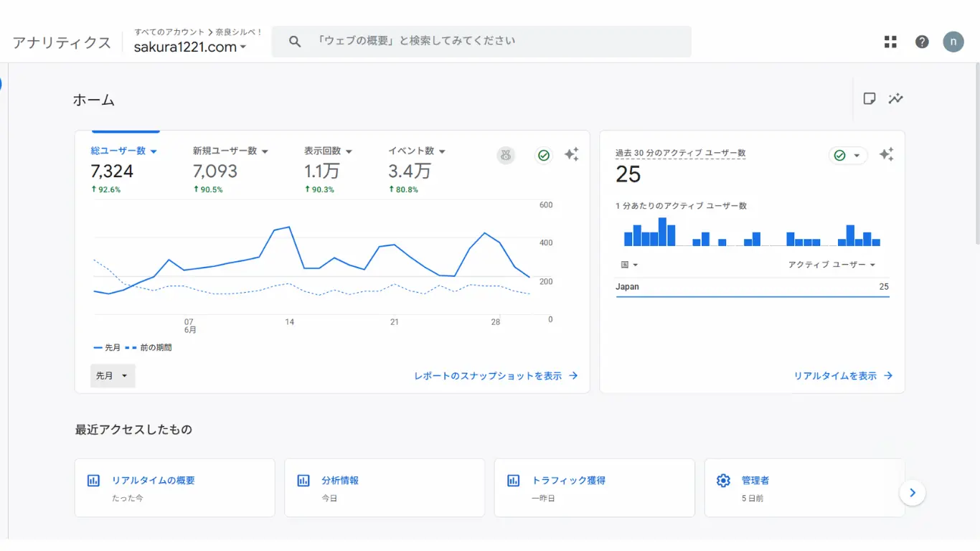Open the 分析情報 recent card
This screenshot has height=551, width=980.
coord(385,488)
